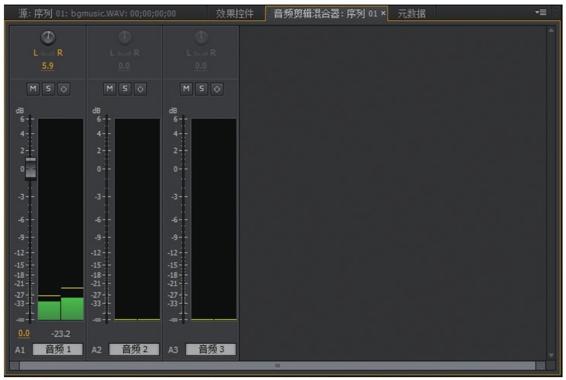Image resolution: width=566 pixels, height=380 pixels.
Task: Click the 音频 2 track name field
Action: pos(134,349)
